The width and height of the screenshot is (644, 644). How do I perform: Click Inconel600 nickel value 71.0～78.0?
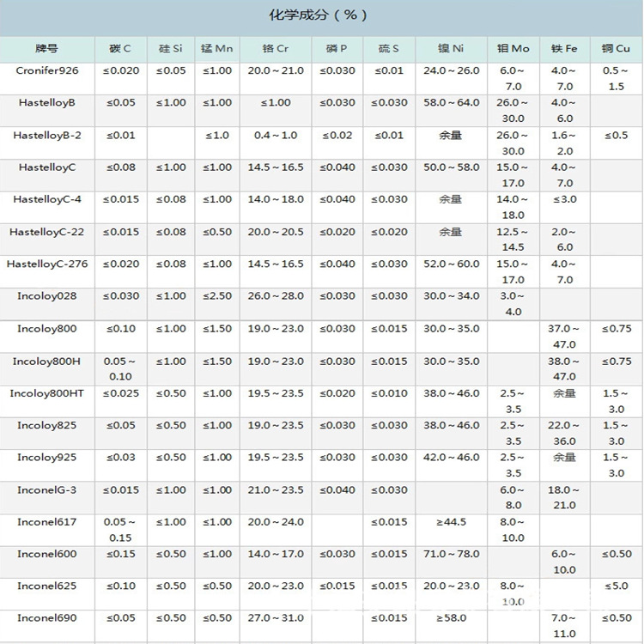452,554
